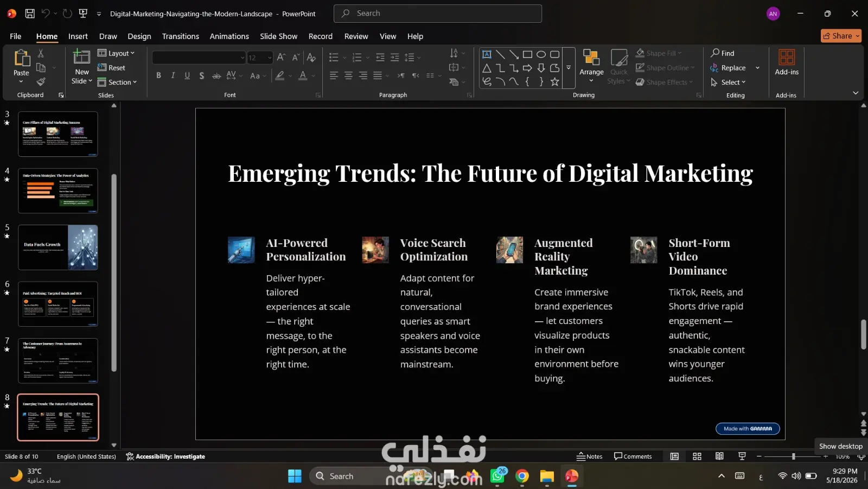Reset the slide layout
This screenshot has height=489, width=868.
click(x=111, y=68)
